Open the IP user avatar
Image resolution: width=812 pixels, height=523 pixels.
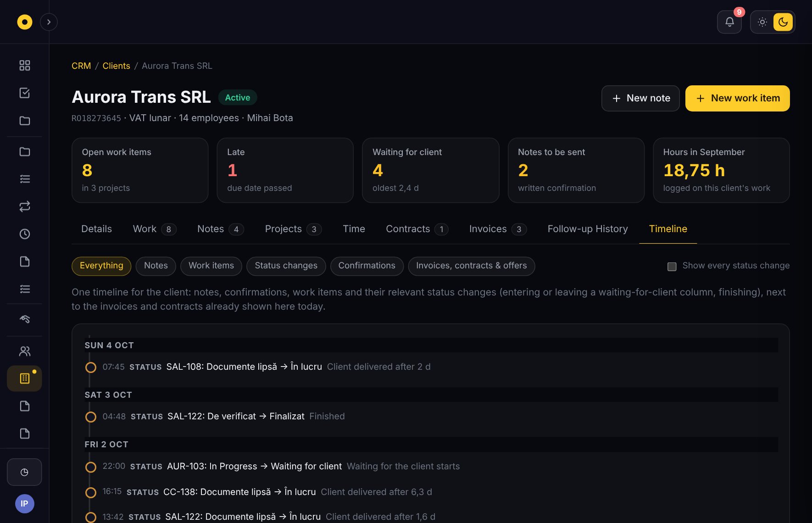tap(25, 504)
